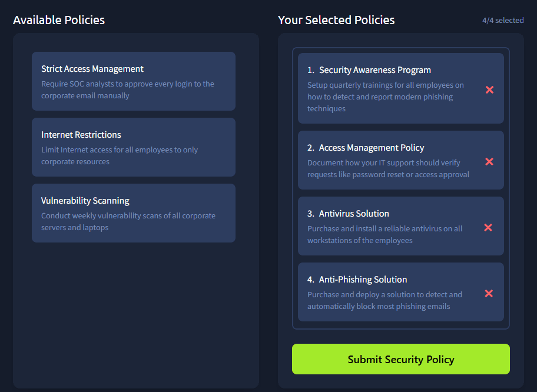Click the 4/4 selected counter
537x392 pixels.
point(502,21)
